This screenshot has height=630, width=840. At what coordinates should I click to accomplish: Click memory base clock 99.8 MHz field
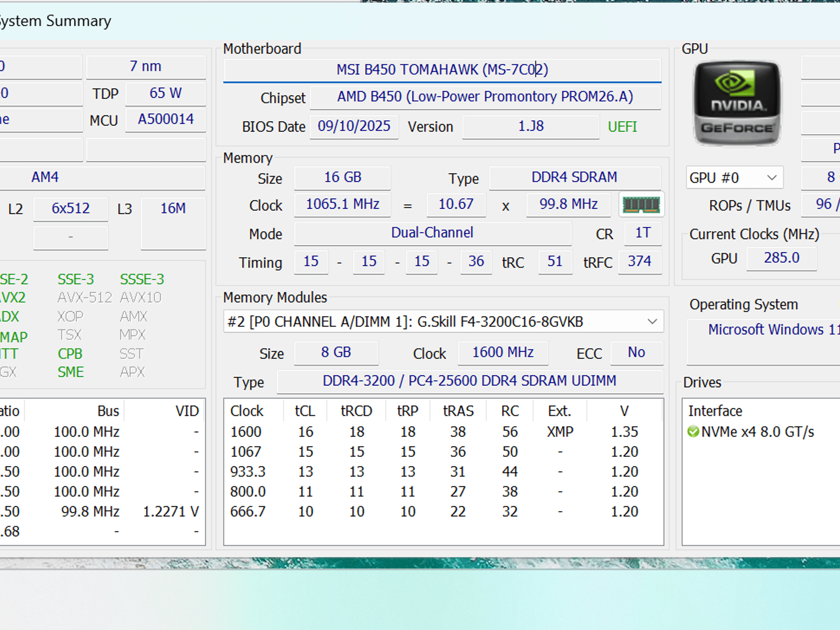point(568,204)
